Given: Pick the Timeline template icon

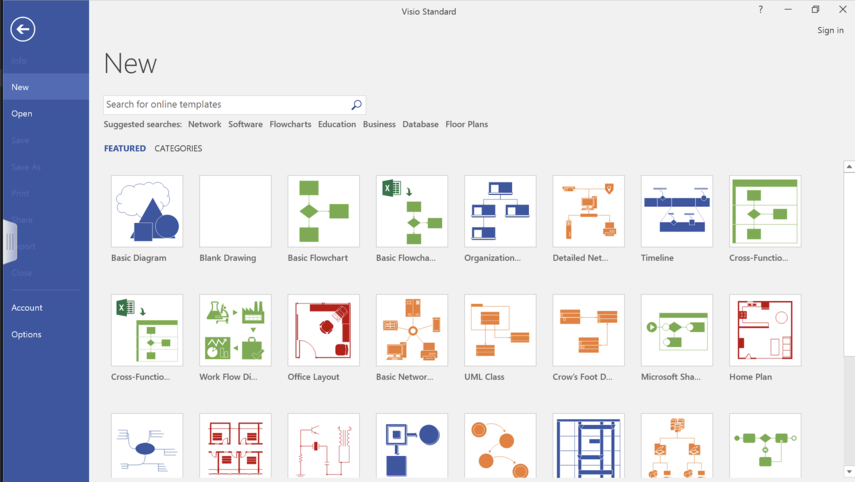Looking at the screenshot, I should pyautogui.click(x=677, y=212).
